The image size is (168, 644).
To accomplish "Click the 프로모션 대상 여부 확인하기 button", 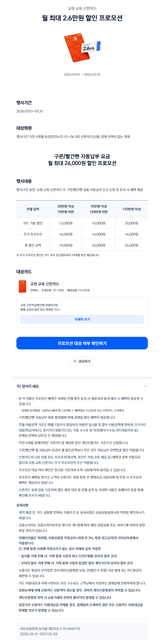I will coord(82,343).
